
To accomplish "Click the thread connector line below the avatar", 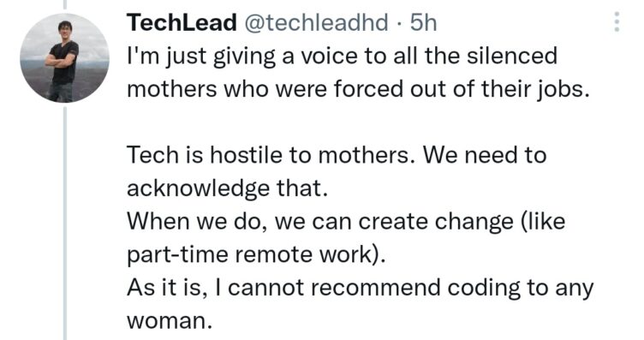I will point(65,223).
